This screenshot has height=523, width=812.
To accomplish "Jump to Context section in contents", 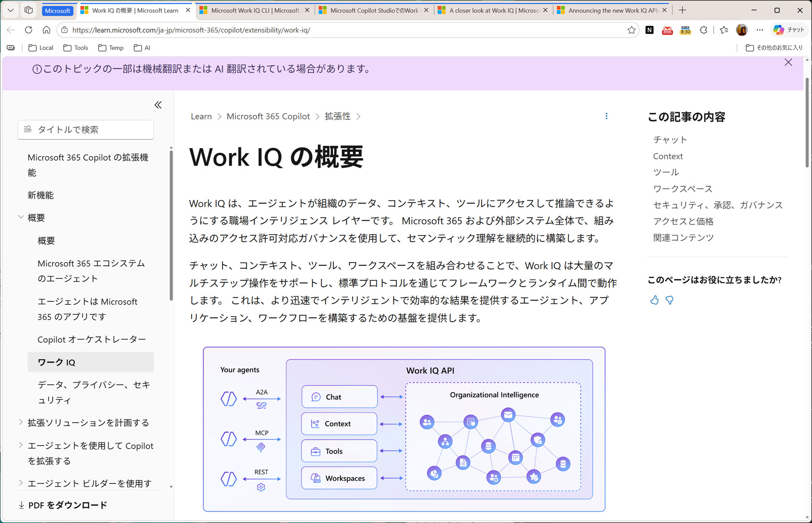I will pyautogui.click(x=668, y=156).
